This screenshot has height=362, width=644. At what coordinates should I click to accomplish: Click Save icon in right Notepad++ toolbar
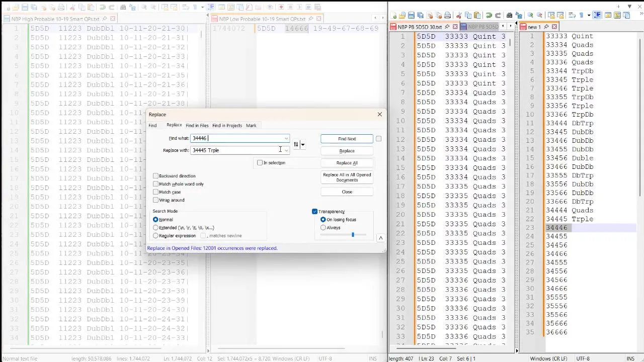coord(411,15)
